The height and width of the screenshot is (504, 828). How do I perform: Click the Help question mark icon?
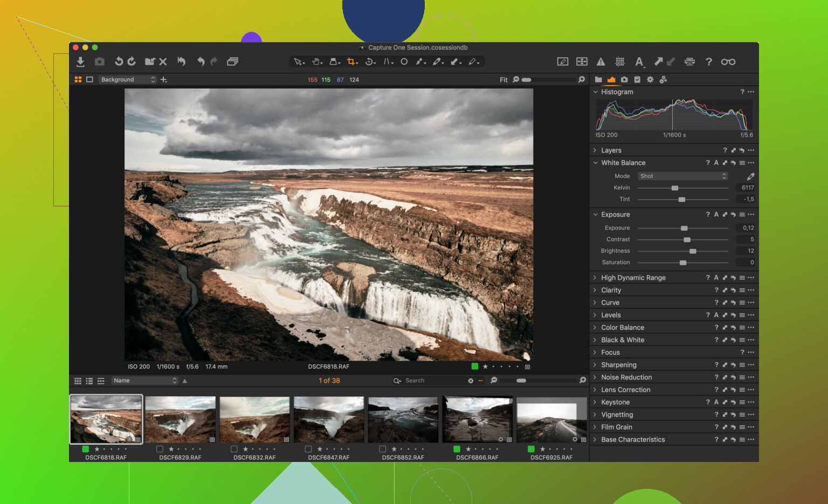click(708, 61)
